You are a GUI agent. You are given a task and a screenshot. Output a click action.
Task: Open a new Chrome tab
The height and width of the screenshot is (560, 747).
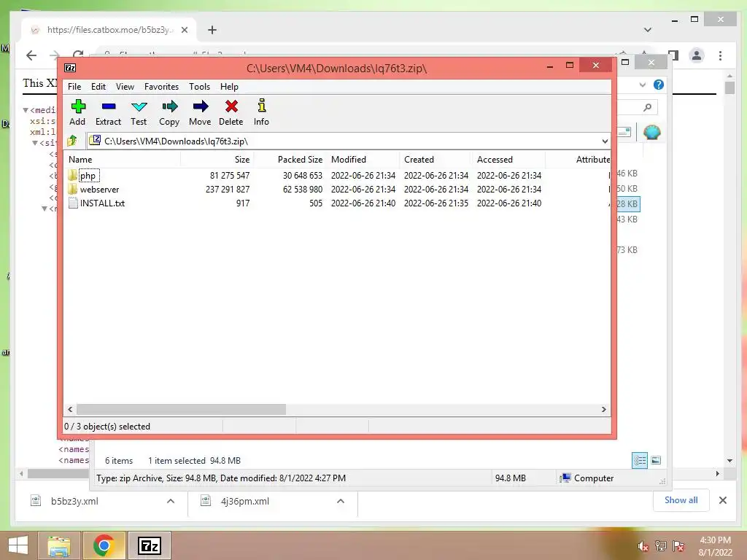point(212,30)
